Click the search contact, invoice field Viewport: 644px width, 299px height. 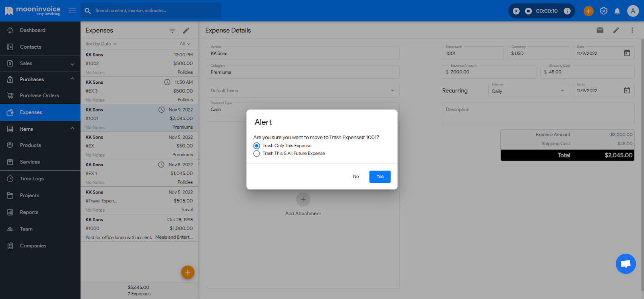[x=155, y=11]
